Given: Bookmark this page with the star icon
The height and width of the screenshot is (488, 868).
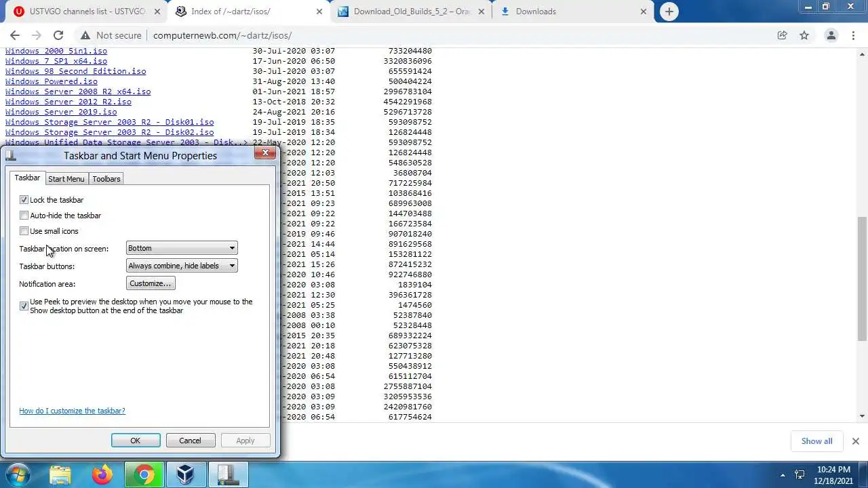Looking at the screenshot, I should 804,35.
